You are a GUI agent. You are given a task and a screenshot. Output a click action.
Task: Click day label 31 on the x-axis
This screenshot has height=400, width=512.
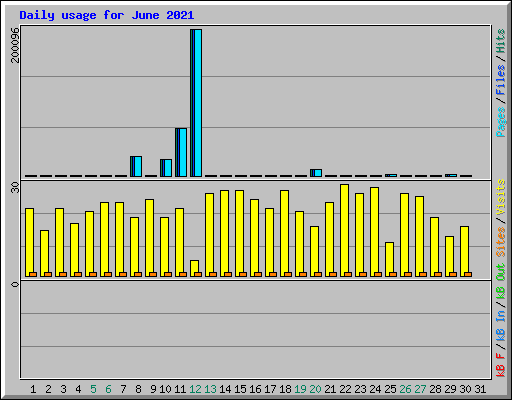point(480,389)
